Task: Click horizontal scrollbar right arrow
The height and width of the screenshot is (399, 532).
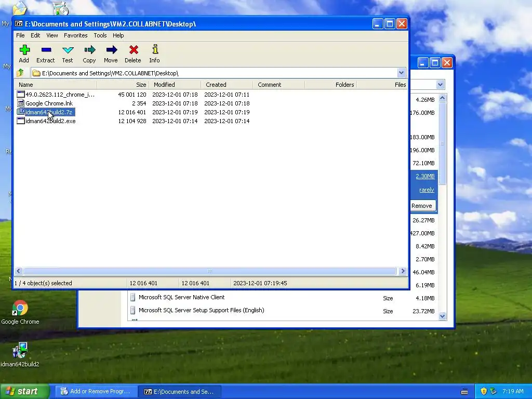Action: coord(403,271)
